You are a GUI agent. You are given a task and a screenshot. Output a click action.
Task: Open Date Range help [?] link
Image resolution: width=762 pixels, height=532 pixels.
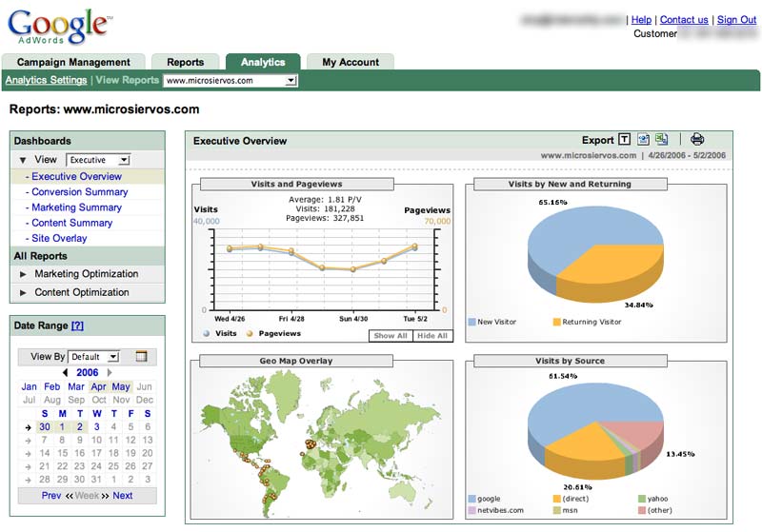[x=77, y=325]
